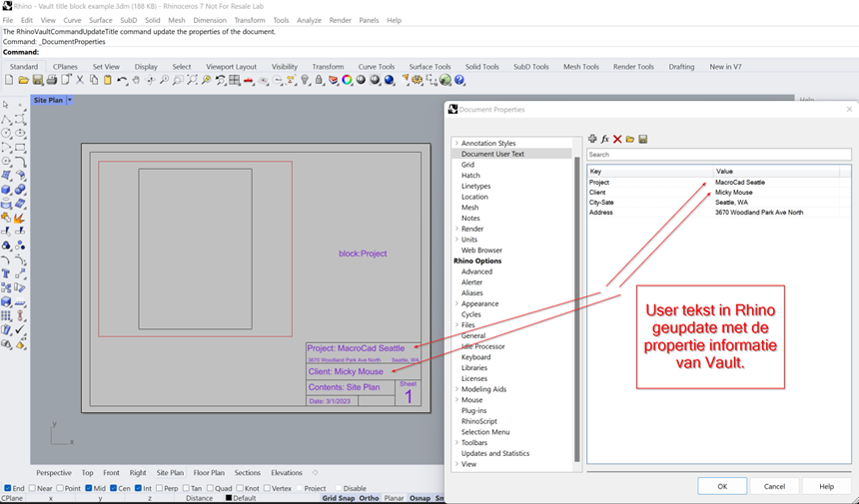Expand the Units tree node

coord(456,240)
